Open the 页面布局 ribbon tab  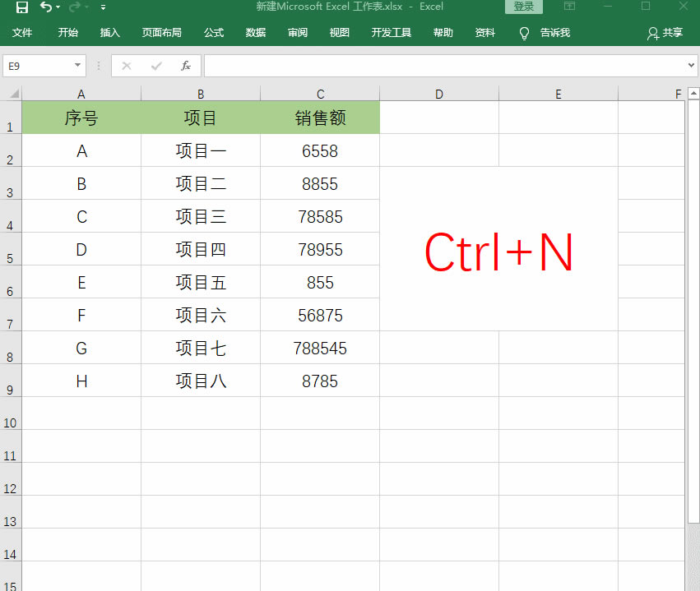[161, 33]
